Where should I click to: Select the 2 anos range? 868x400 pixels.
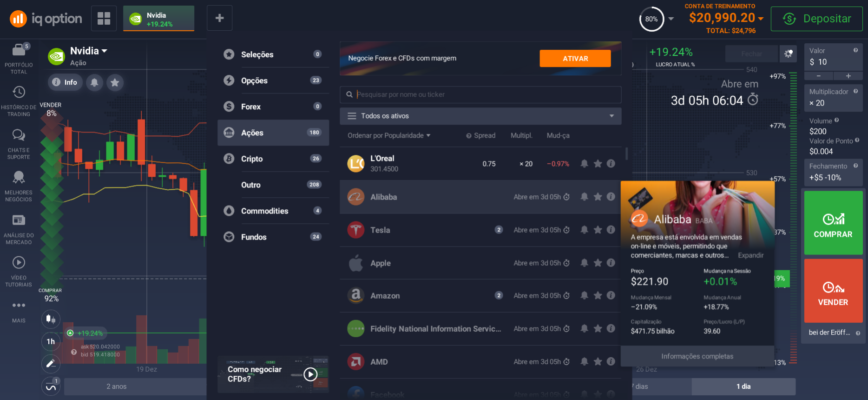tap(116, 387)
